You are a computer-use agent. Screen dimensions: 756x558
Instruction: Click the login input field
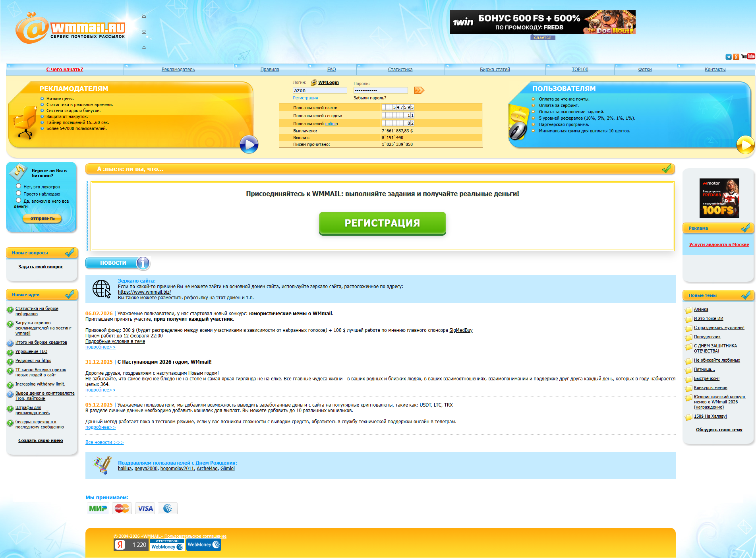319,91
